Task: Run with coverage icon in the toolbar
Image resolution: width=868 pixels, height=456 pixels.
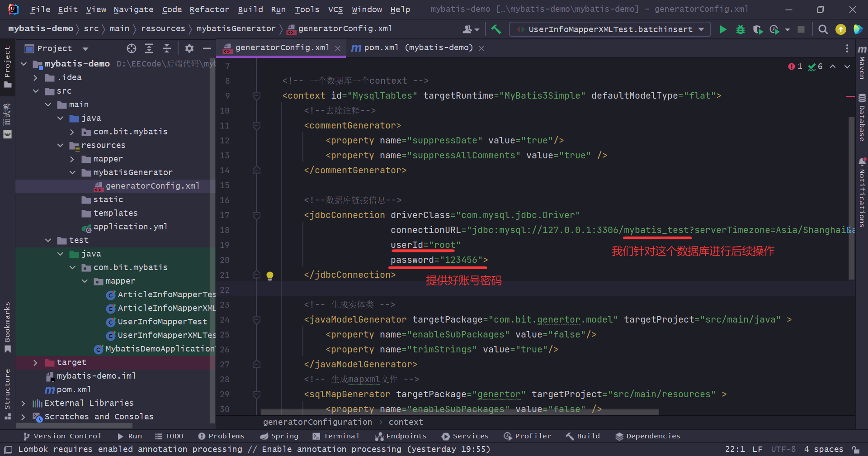Action: (x=758, y=29)
